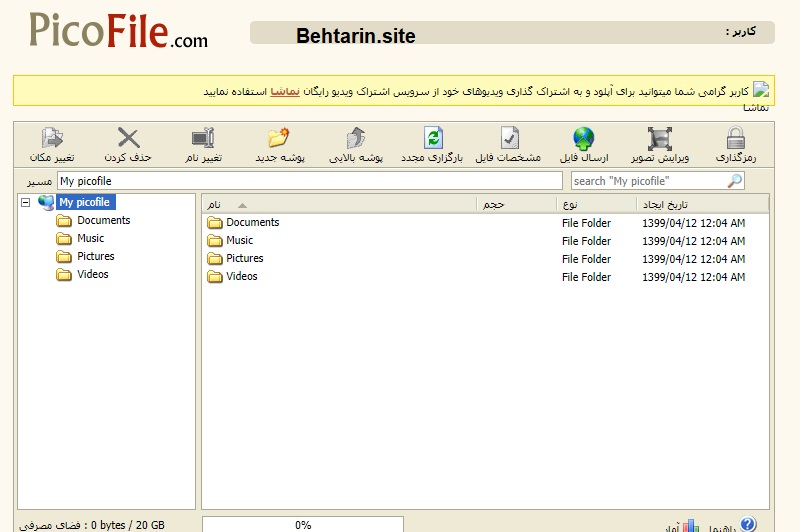This screenshot has width=800, height=532.
Task: Open file properties (مشخصات فایل) icon
Action: [x=509, y=138]
